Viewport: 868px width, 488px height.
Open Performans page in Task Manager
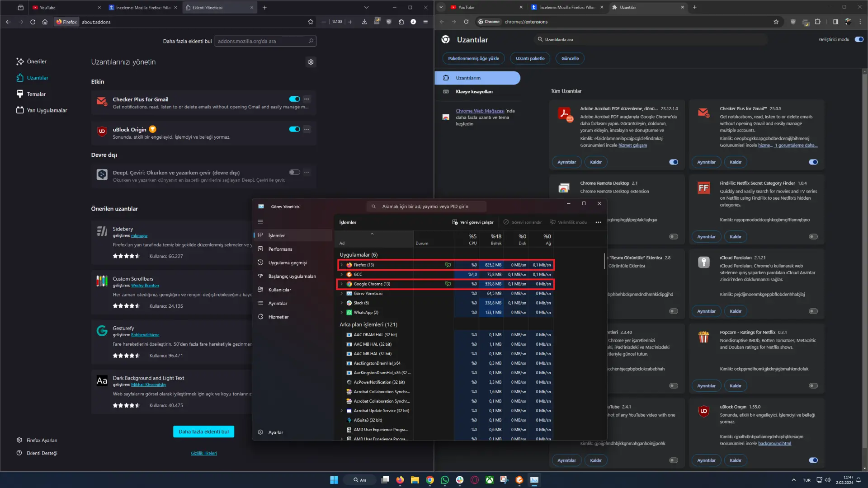click(293, 249)
